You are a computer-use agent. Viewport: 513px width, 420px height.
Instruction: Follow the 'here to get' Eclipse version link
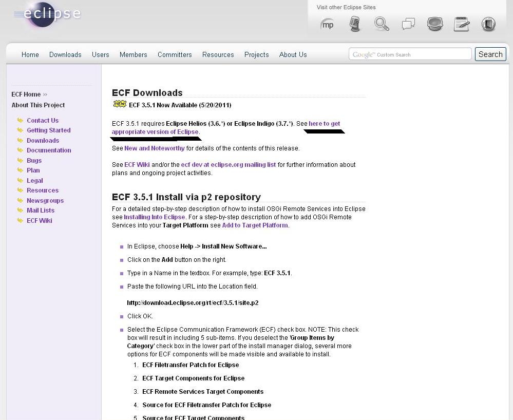[324, 124]
